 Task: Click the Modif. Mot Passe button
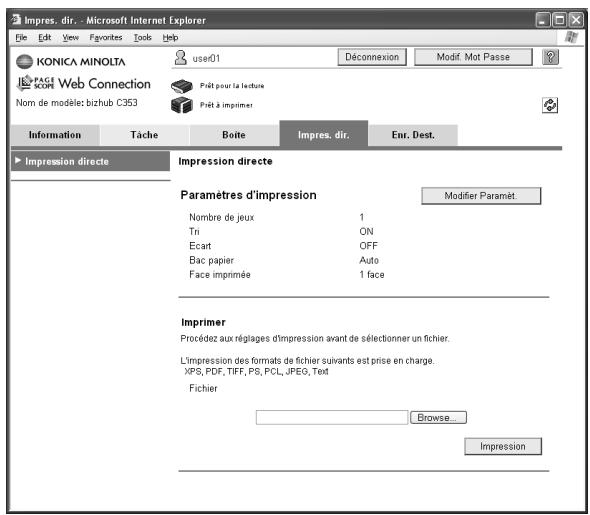473,57
